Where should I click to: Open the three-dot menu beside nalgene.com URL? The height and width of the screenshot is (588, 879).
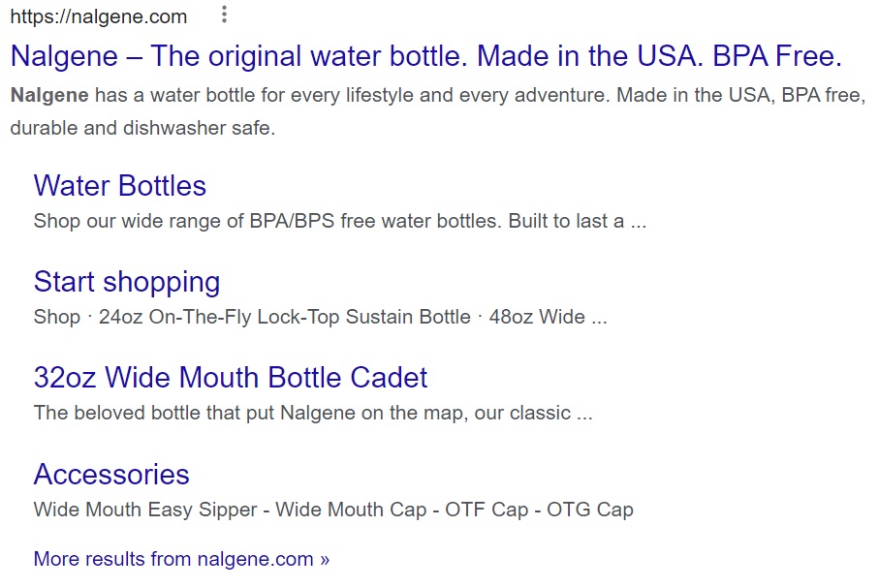(x=224, y=15)
